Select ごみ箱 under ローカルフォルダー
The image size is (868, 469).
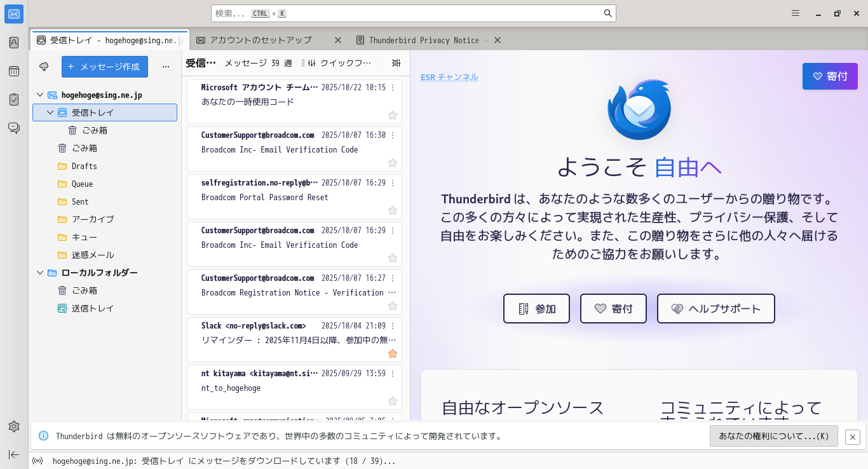click(105, 290)
